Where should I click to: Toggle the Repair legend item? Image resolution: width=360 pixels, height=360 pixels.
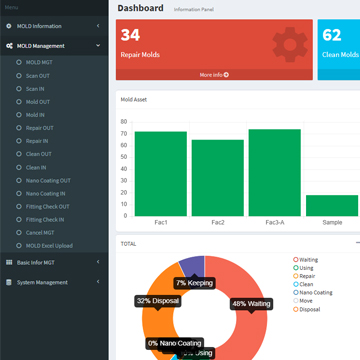304,276
